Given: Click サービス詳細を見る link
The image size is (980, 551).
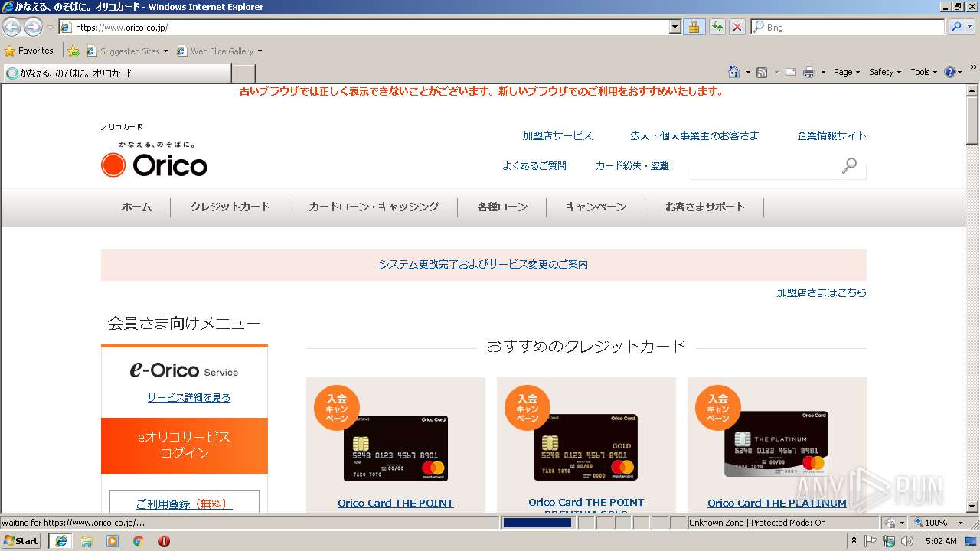Looking at the screenshot, I should (x=188, y=397).
